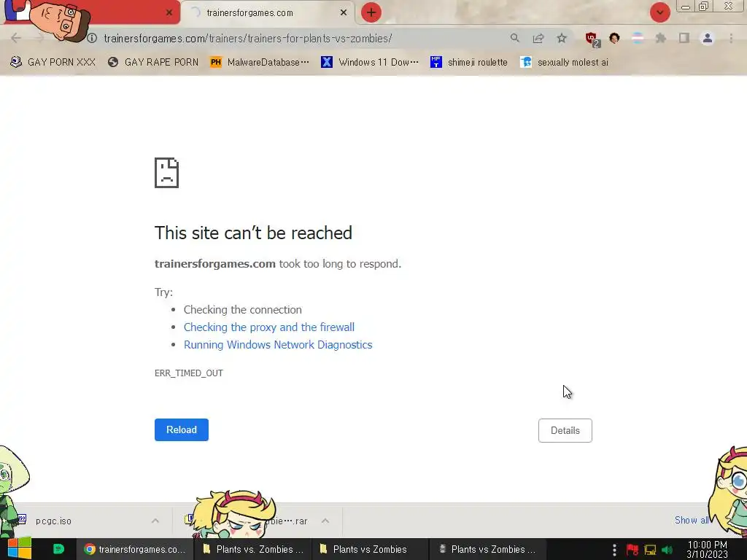The height and width of the screenshot is (560, 747).
Task: Click This site can't be reached heading
Action: coord(253,233)
